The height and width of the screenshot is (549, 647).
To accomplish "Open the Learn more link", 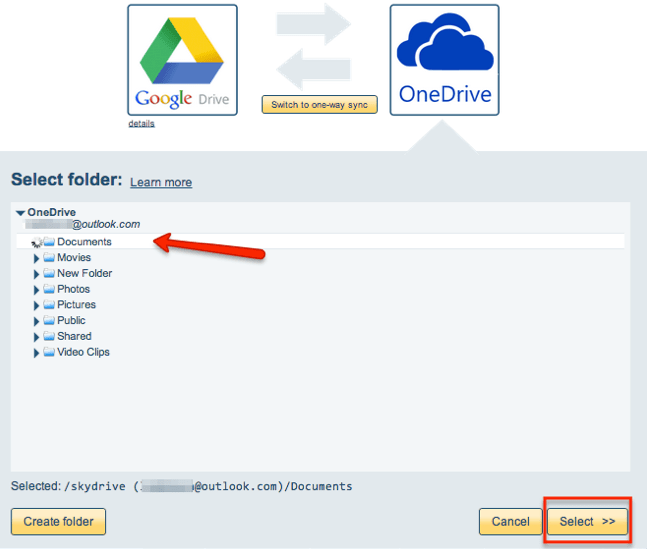I will pyautogui.click(x=161, y=182).
